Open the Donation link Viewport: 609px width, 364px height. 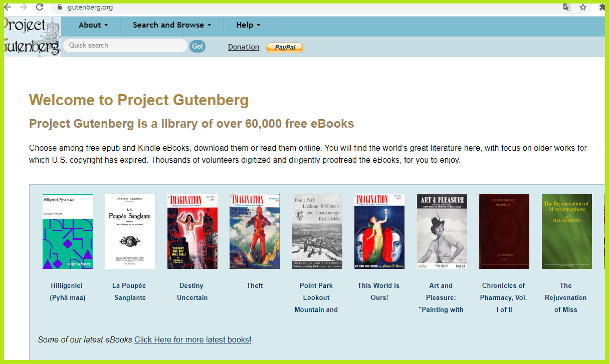pos(244,47)
